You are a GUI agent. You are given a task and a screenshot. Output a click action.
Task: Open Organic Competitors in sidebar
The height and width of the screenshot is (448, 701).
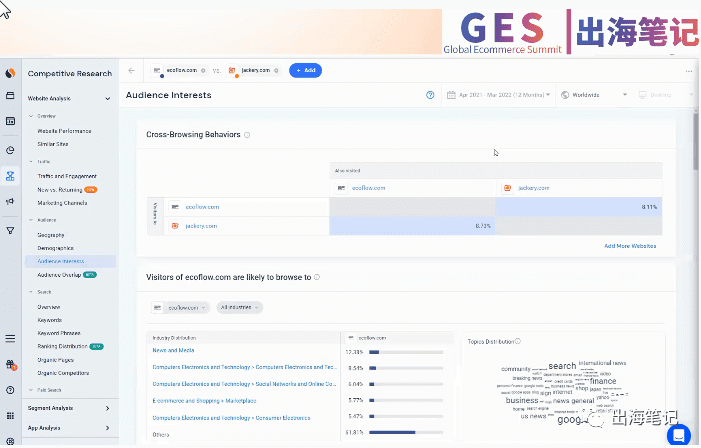click(x=63, y=373)
